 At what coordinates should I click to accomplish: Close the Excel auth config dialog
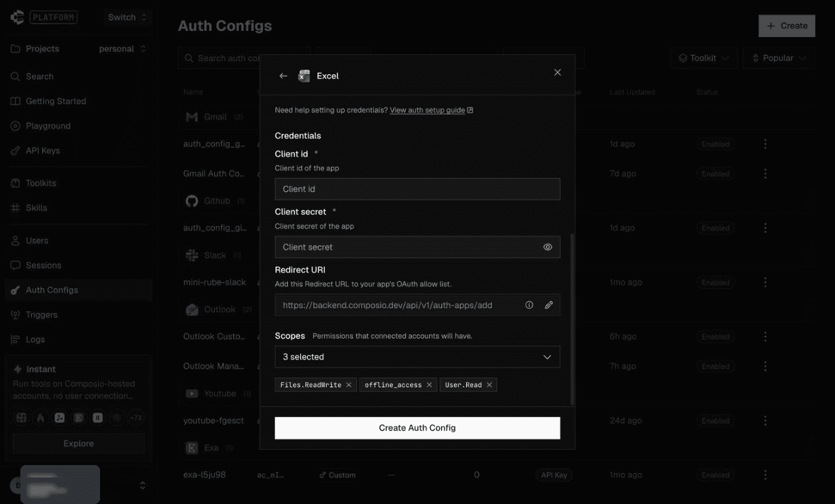click(558, 72)
